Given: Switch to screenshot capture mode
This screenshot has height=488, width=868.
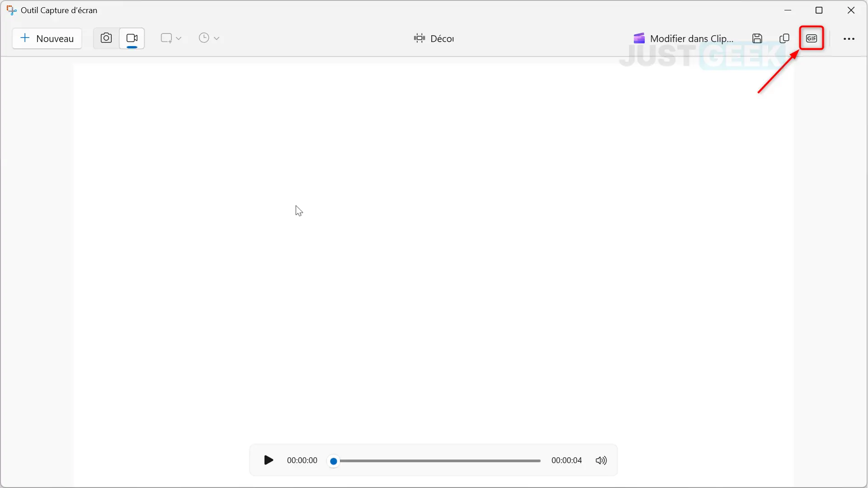Looking at the screenshot, I should pos(106,38).
